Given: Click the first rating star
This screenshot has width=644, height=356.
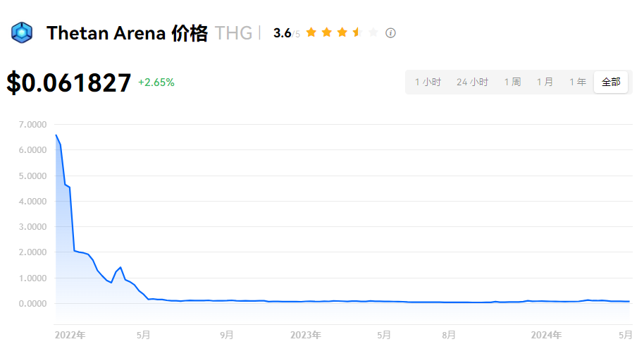Looking at the screenshot, I should point(311,32).
